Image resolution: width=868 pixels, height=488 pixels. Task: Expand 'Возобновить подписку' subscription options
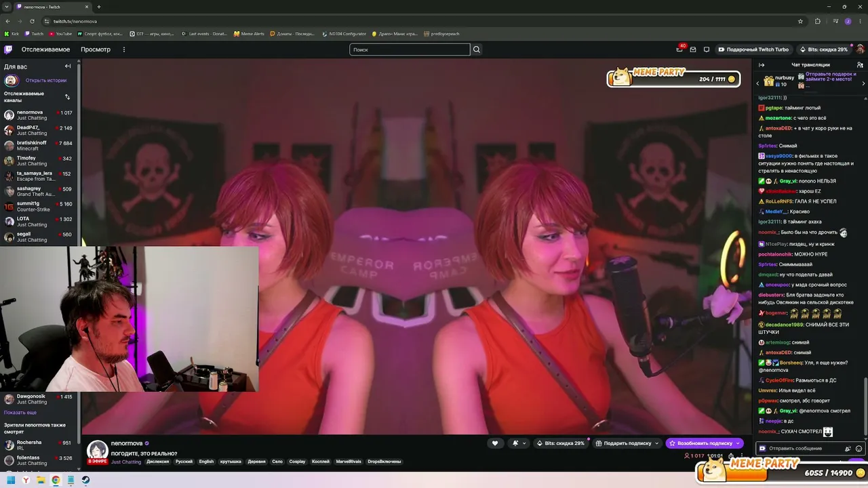tap(738, 443)
